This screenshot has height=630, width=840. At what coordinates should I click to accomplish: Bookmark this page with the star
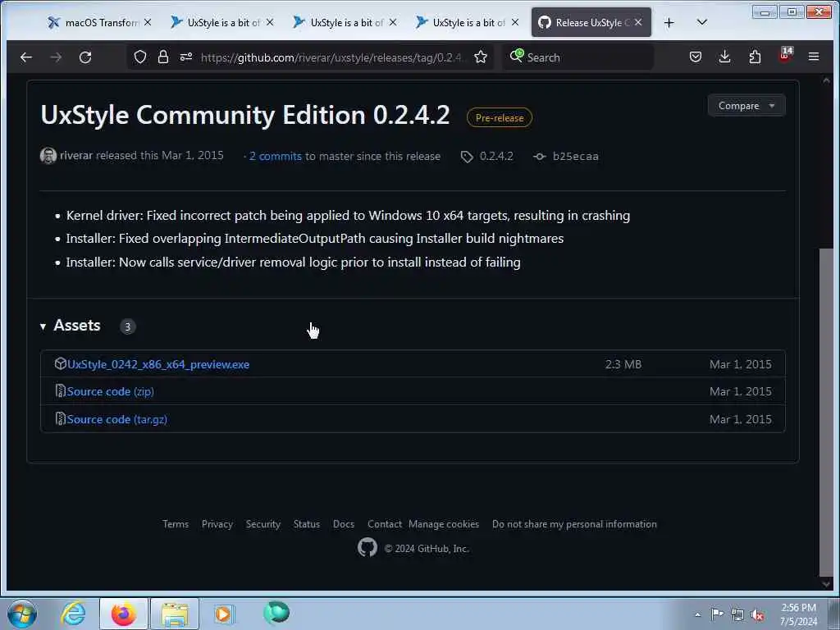click(x=481, y=57)
